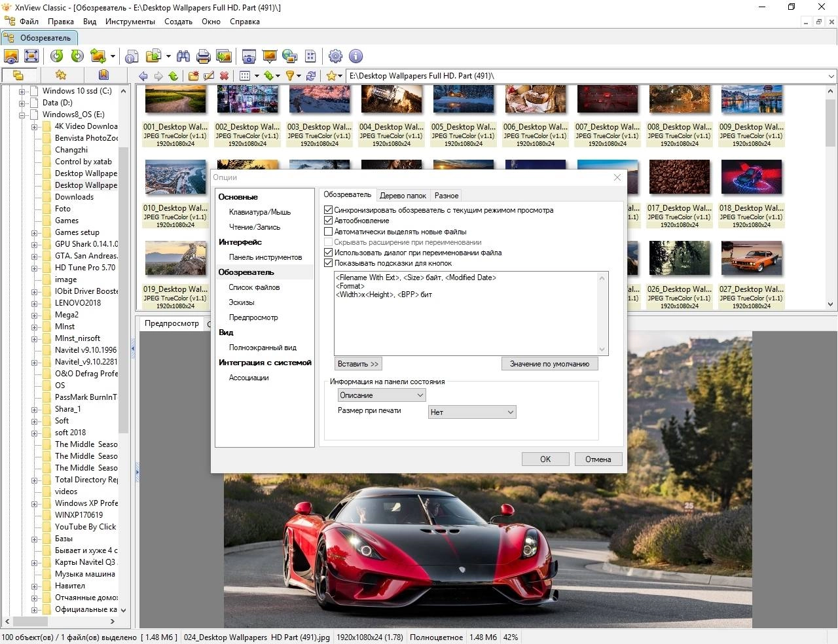Screen dimensions: 838x644
Task: Open file properties icon in toolbar
Action: pyautogui.click(x=132, y=56)
